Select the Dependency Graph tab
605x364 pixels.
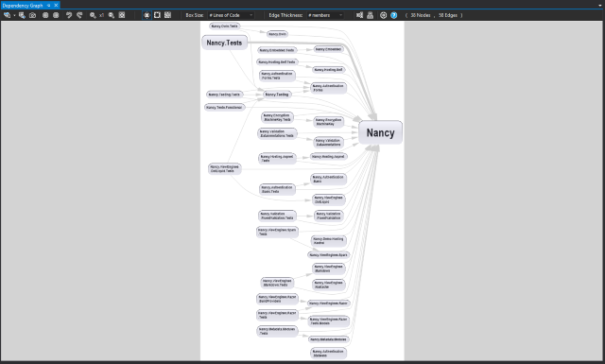coord(23,6)
